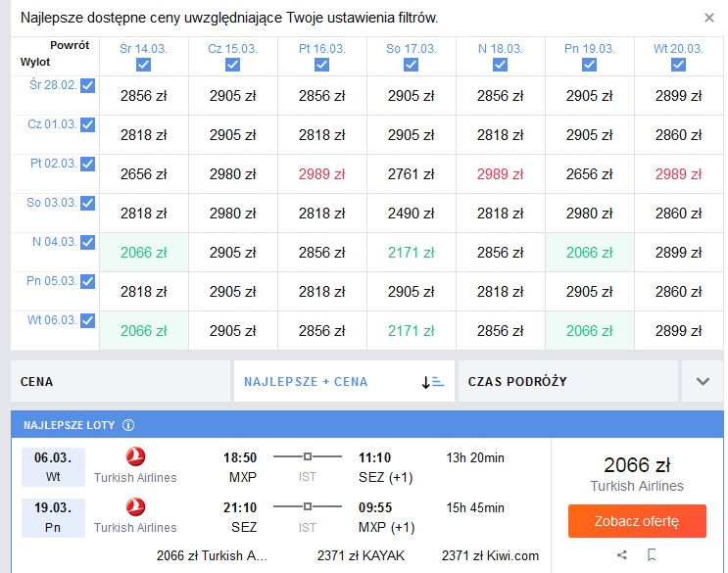The height and width of the screenshot is (573, 728).
Task: Select the NAJLEPSZE + CENA tab
Action: point(344,381)
